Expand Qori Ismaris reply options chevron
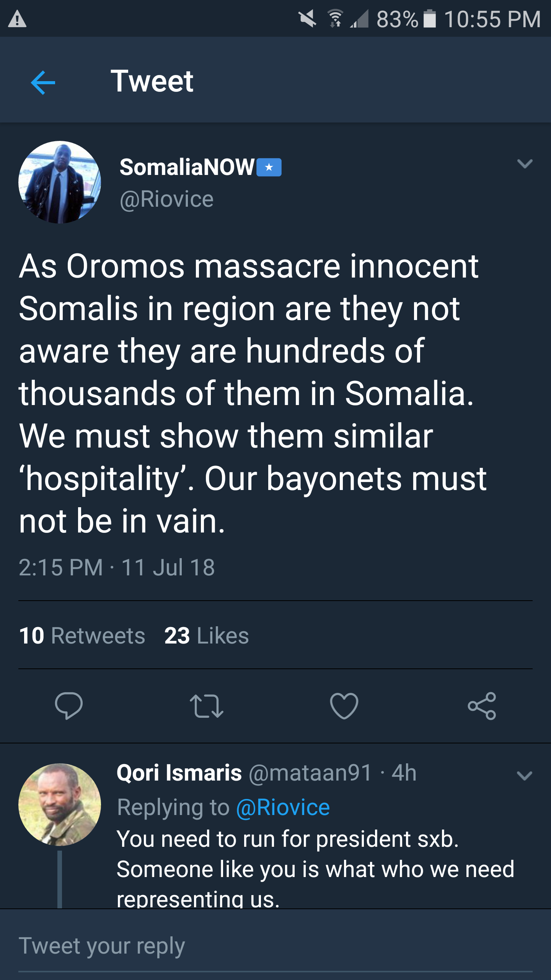The image size is (551, 980). coord(525,776)
